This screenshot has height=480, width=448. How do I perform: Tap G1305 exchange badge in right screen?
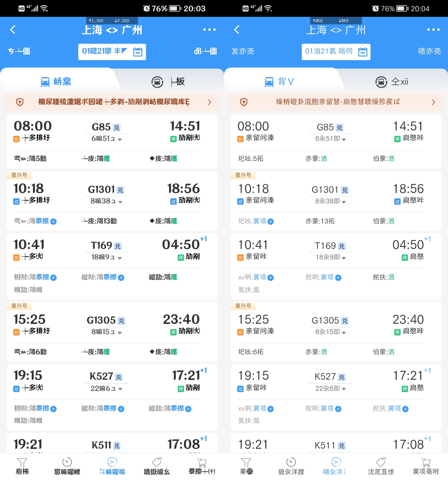tap(345, 321)
